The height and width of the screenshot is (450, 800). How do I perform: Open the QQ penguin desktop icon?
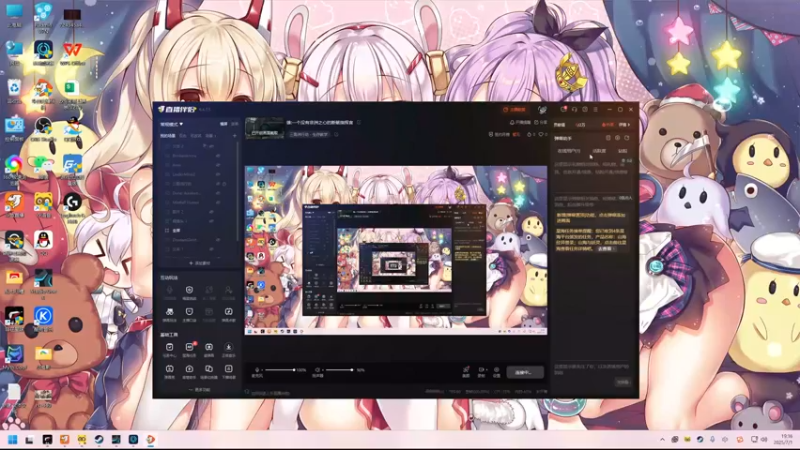pyautogui.click(x=43, y=242)
